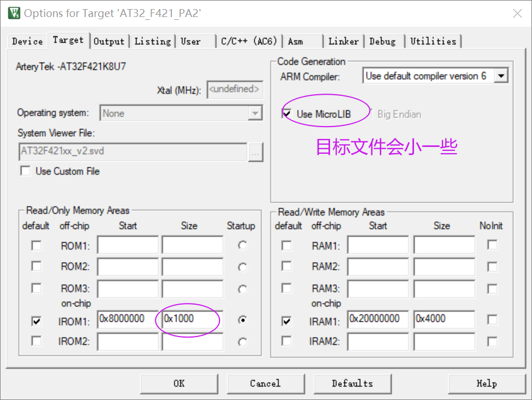The width and height of the screenshot is (532, 400).
Task: Select ROM1 as Startup
Action: pyautogui.click(x=243, y=245)
